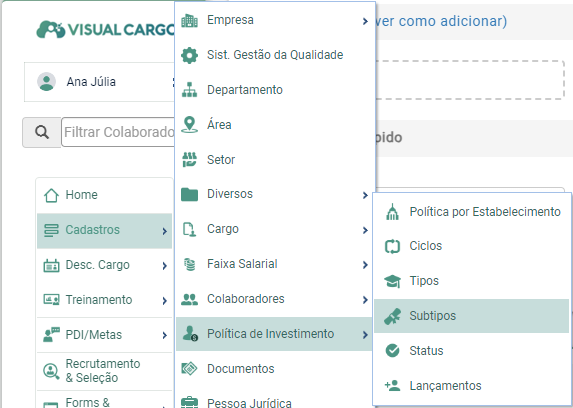The height and width of the screenshot is (408, 573).
Task: Click the Empresa building icon
Action: pos(189,20)
